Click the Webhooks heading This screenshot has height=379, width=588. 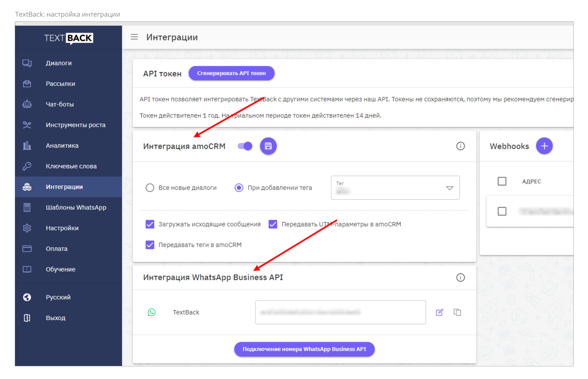pos(509,146)
